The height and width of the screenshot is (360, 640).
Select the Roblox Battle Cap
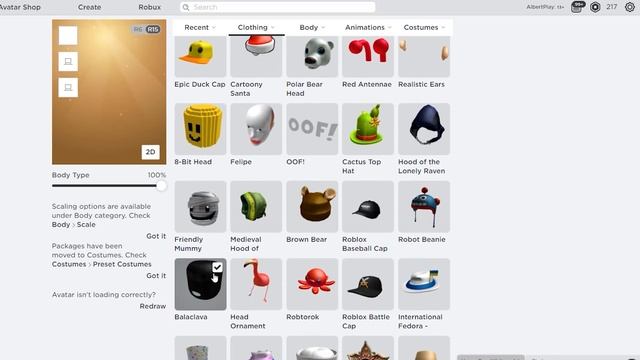(x=368, y=284)
